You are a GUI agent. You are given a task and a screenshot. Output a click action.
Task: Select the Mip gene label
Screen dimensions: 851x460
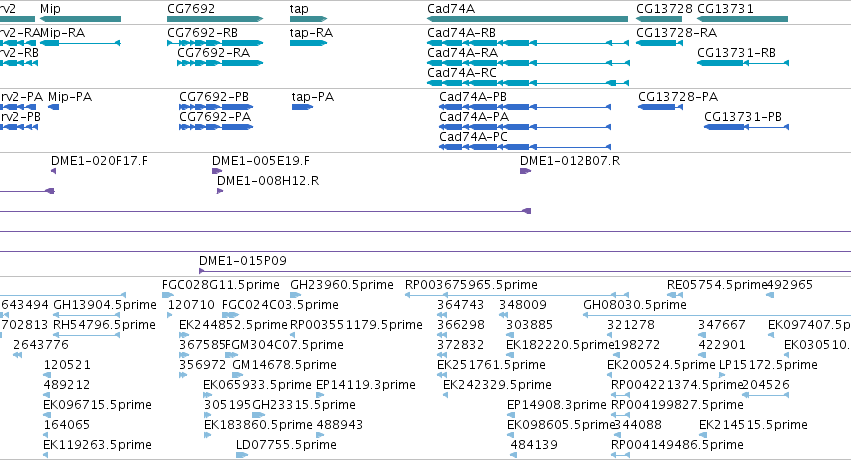tap(50, 9)
